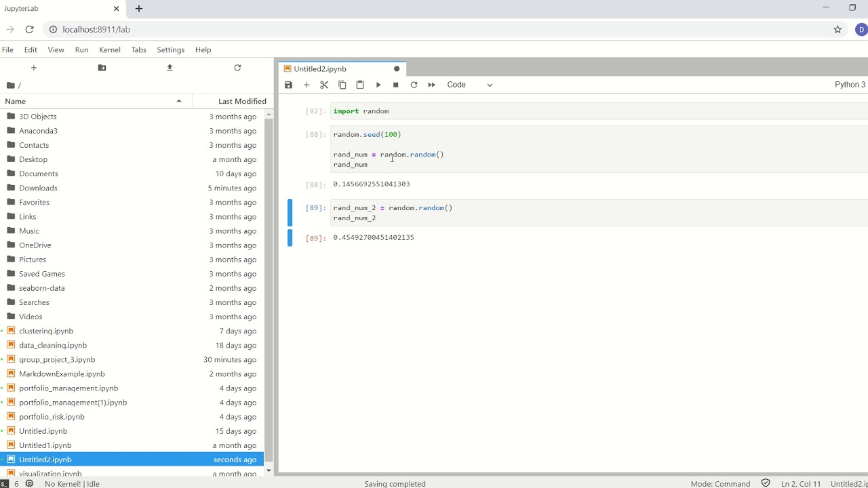Viewport: 868px width, 488px height.
Task: Click the random.seed(100) code cell
Action: coord(599,149)
